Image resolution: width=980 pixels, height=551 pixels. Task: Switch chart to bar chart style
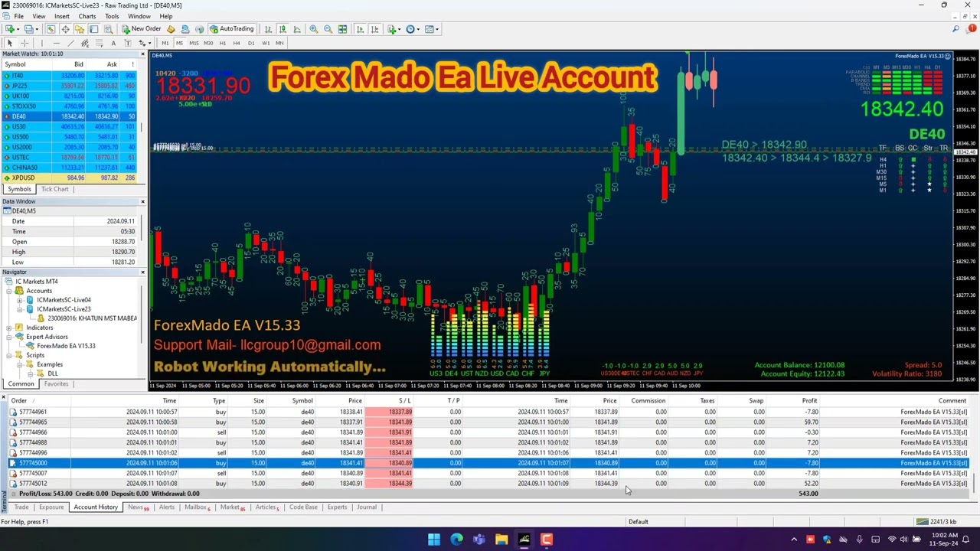pyautogui.click(x=268, y=29)
